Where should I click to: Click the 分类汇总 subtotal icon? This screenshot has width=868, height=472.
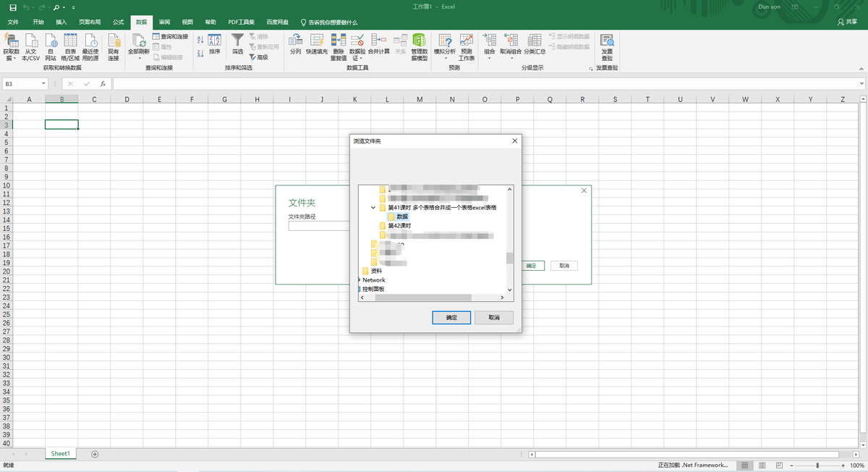click(535, 41)
